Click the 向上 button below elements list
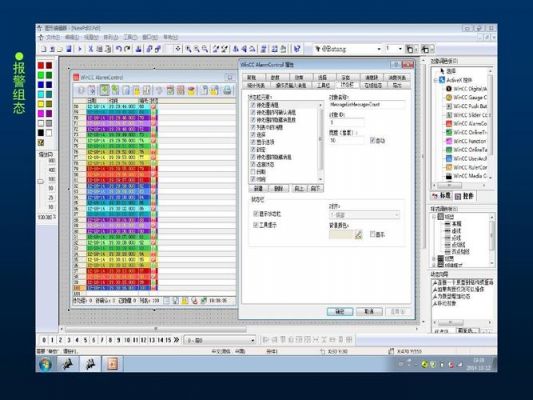The height and width of the screenshot is (400, 533). (299, 189)
